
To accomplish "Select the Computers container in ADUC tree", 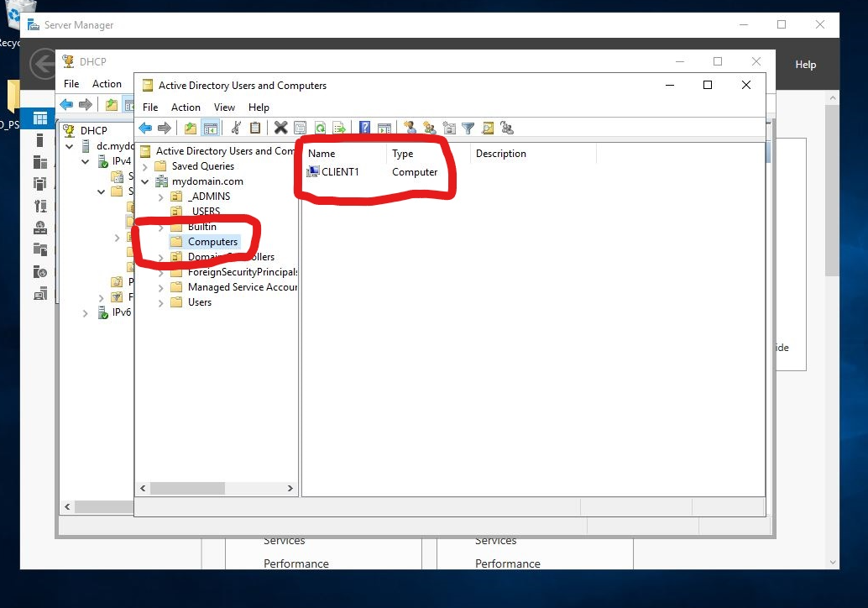I will 212,242.
